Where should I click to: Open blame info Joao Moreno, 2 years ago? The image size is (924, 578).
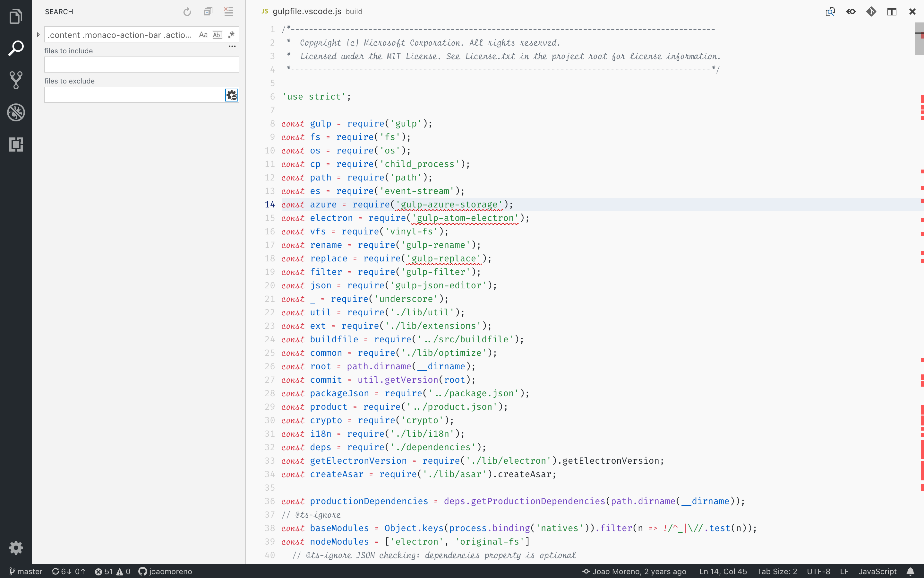point(634,571)
